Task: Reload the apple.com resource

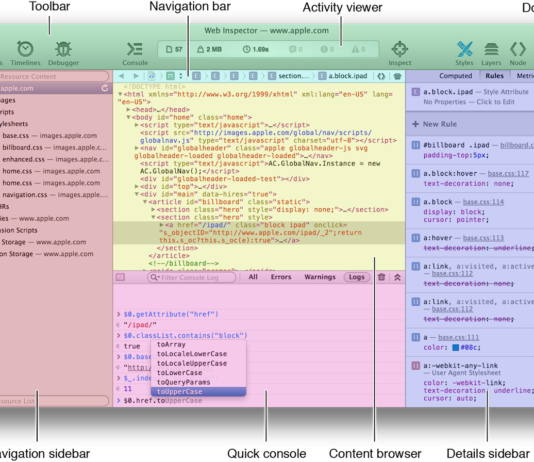Action: [x=105, y=88]
